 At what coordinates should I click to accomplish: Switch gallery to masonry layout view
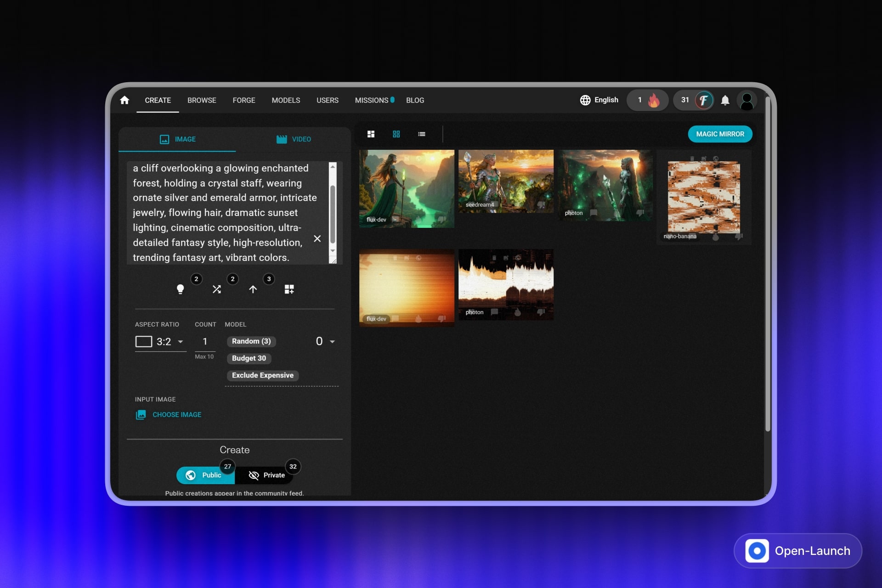(371, 134)
